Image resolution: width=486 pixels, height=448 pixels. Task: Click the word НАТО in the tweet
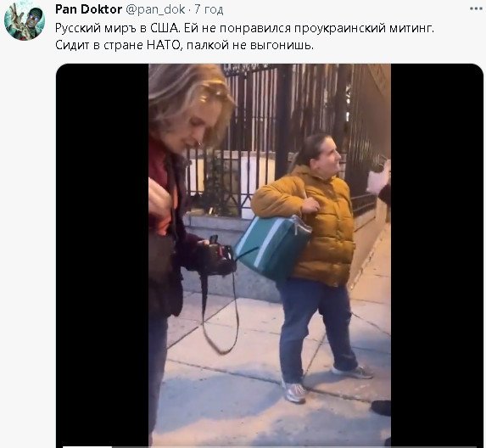(x=164, y=45)
